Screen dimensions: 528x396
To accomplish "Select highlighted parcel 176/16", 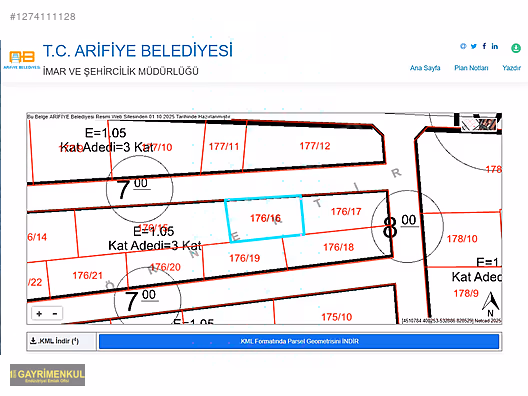I will pyautogui.click(x=265, y=218).
